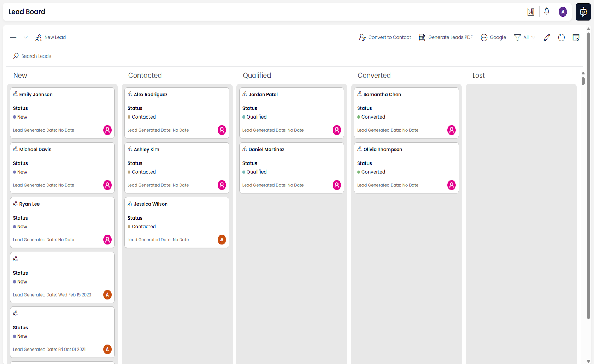Click lead icon beside Jordan Patel
594x364 pixels.
[x=245, y=94]
